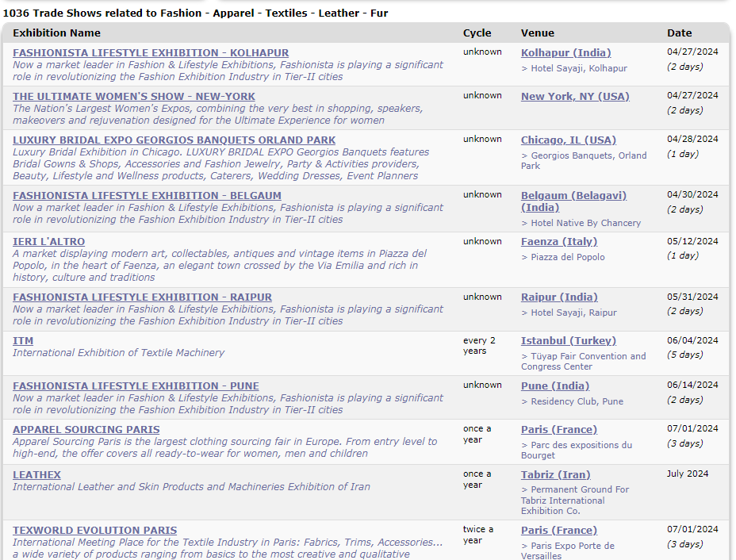Open Fashionista Lifestyle Exhibition - Kolhapur link
This screenshot has height=560, width=736.
[151, 53]
